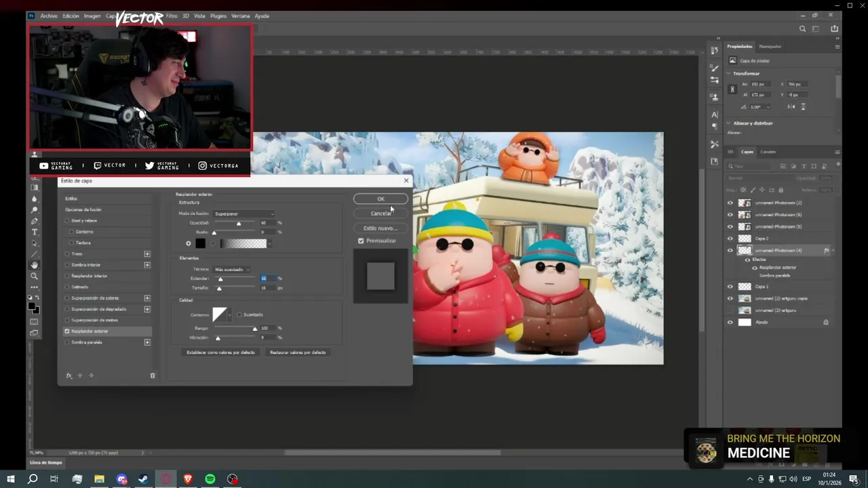
Task: Click Restaurar valores por defecto
Action: coord(298,352)
